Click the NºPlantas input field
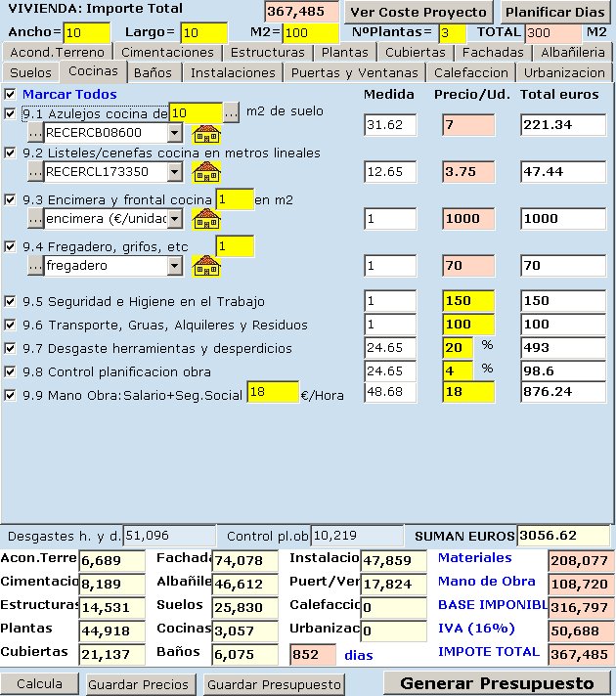616x696 pixels. tap(452, 33)
